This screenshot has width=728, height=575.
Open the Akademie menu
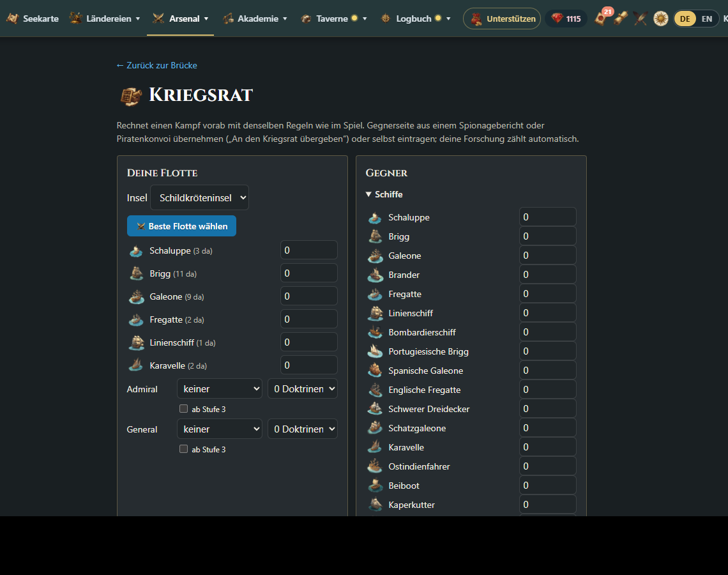[x=255, y=19]
